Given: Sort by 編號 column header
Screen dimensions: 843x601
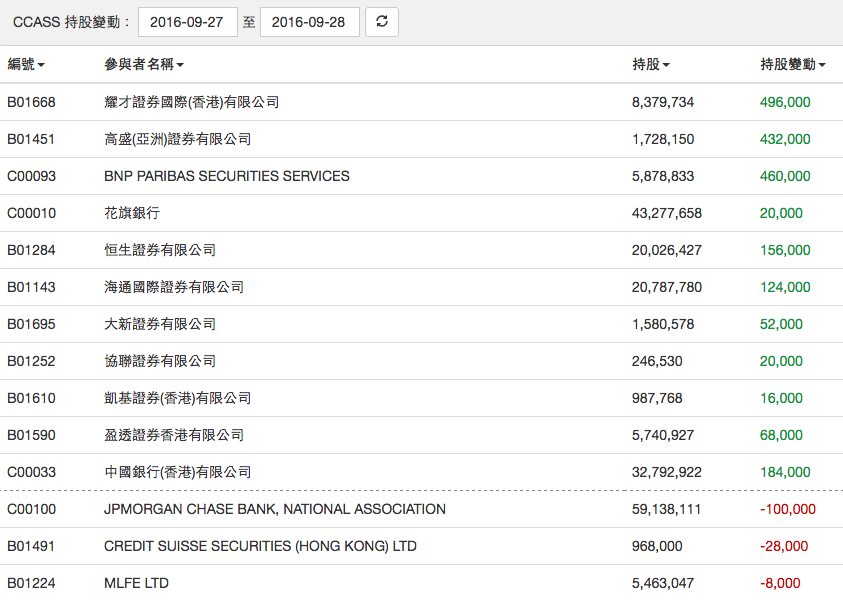Looking at the screenshot, I should point(26,64).
